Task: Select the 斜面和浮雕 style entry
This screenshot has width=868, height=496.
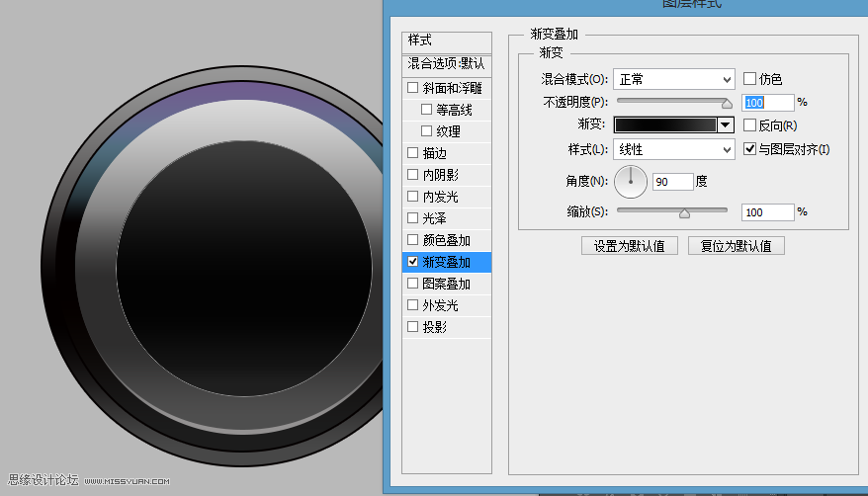Action: [x=452, y=88]
